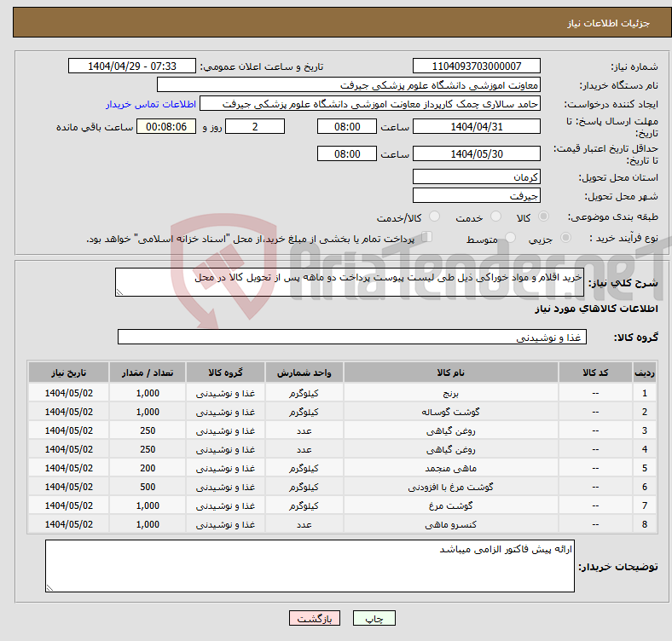Screen dimensions: 672x641
Task: Click the delivery city field جیرفت
Action: tap(476, 195)
